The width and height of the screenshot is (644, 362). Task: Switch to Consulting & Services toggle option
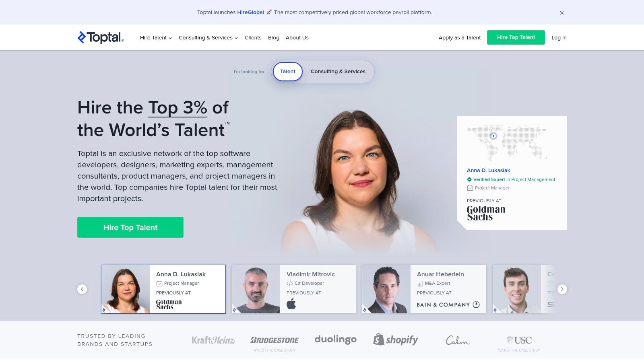click(338, 72)
